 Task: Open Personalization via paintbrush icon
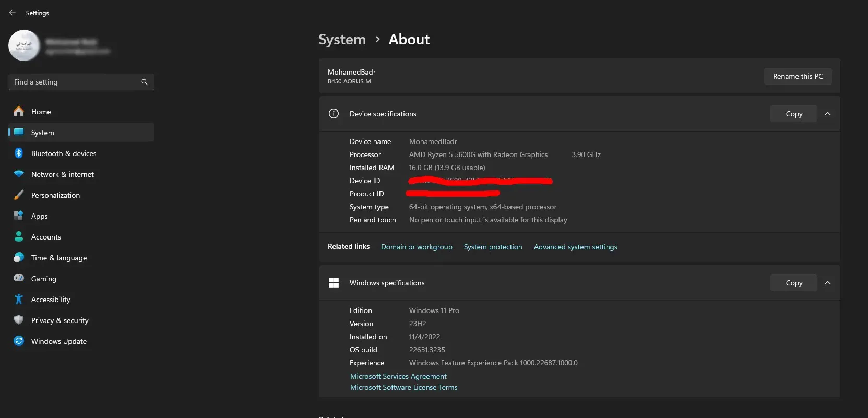[x=19, y=195]
